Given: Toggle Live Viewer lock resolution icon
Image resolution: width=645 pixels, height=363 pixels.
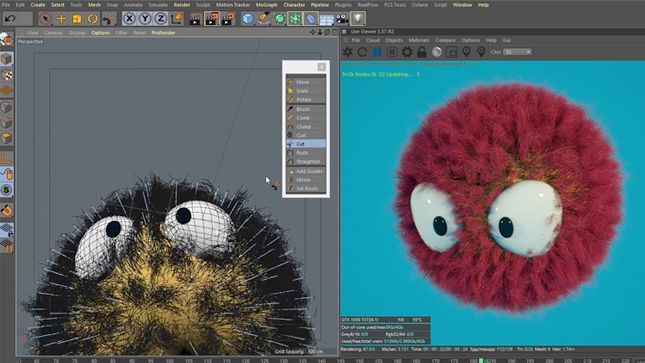Looking at the screenshot, I should coord(422,52).
